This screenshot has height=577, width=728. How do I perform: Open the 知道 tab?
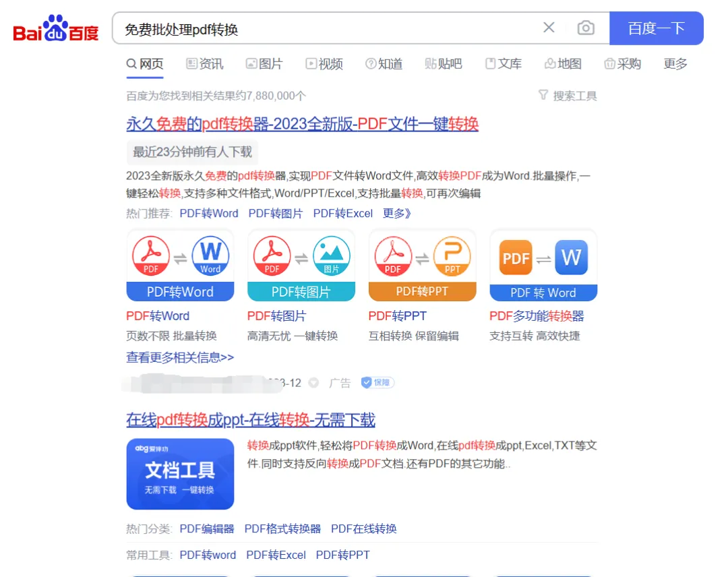point(384,63)
